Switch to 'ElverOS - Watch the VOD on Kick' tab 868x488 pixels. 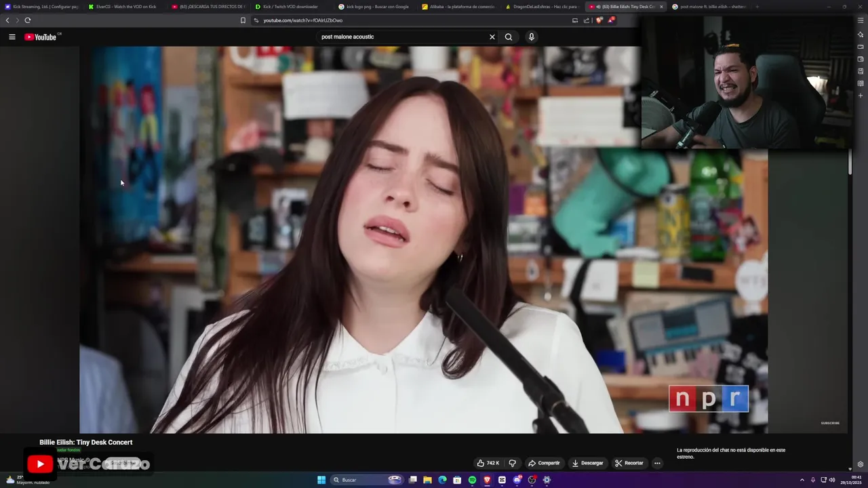tap(125, 7)
